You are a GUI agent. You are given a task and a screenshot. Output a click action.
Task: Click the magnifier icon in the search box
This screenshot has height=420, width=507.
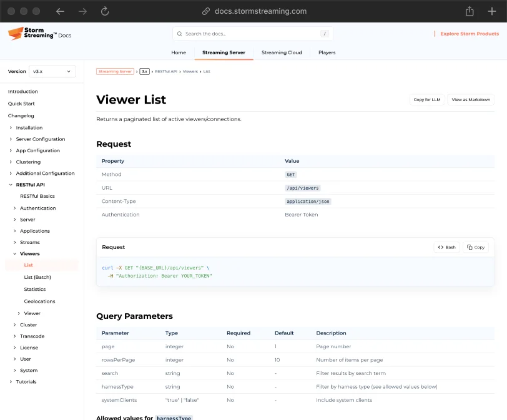click(179, 33)
